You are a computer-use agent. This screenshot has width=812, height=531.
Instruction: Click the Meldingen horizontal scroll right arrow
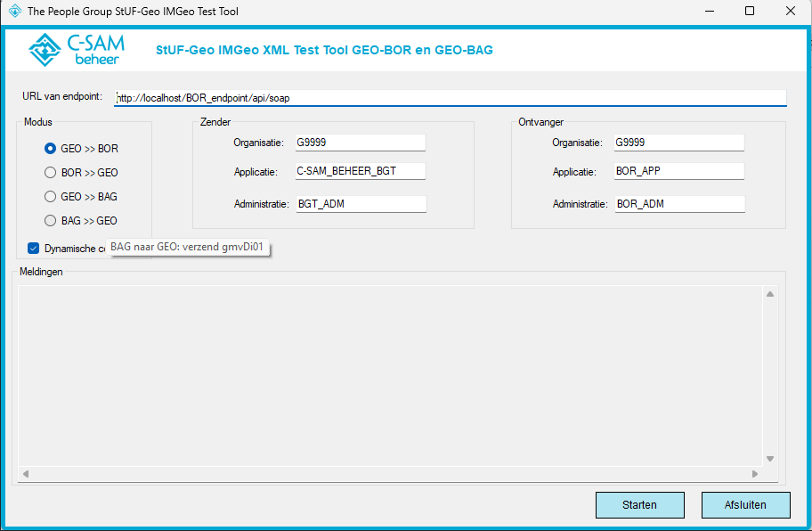[x=755, y=473]
